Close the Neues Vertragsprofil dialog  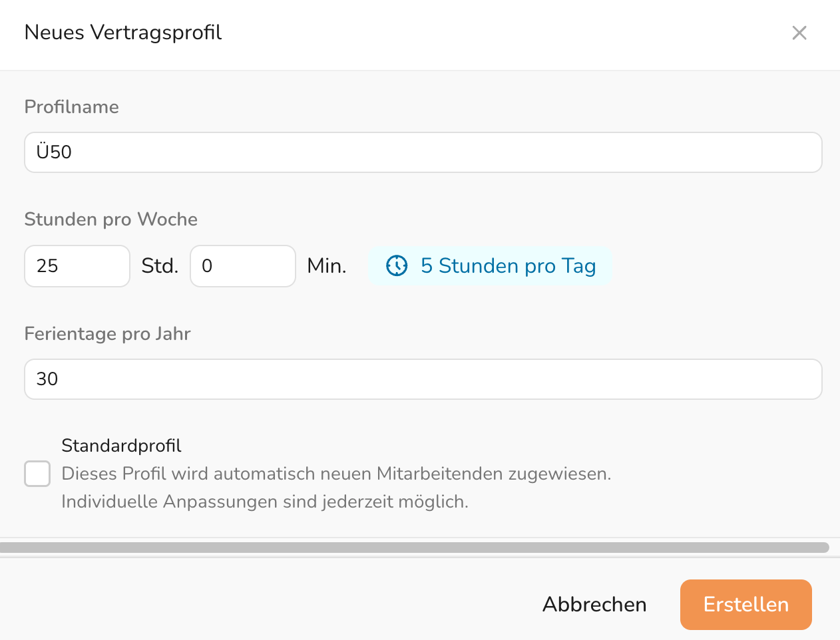click(799, 33)
